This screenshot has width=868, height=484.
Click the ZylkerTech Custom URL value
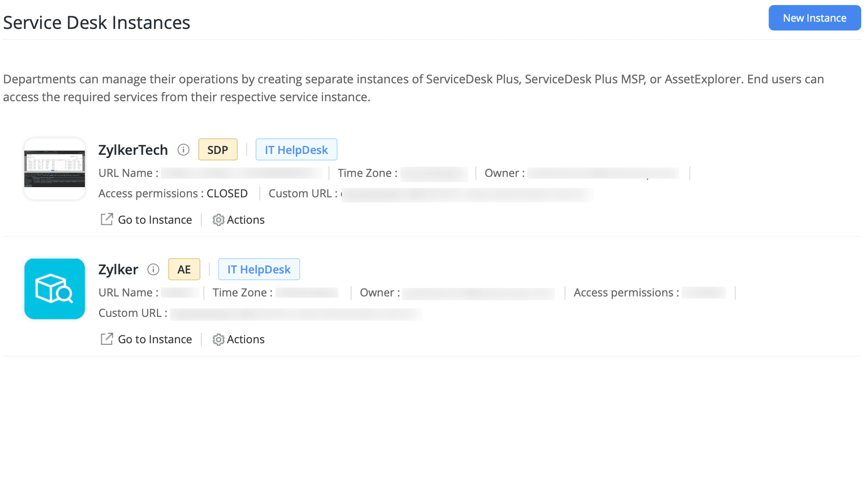click(x=468, y=194)
